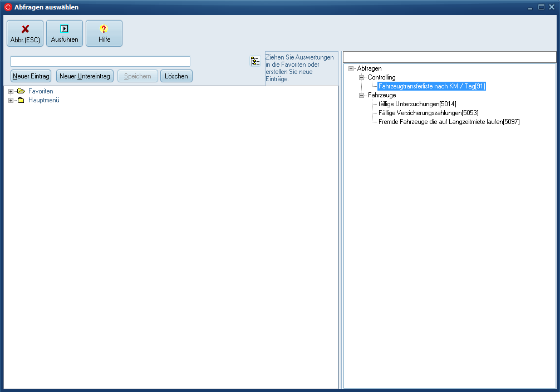Select fällige Untersuchungen[5014] query

(x=417, y=104)
